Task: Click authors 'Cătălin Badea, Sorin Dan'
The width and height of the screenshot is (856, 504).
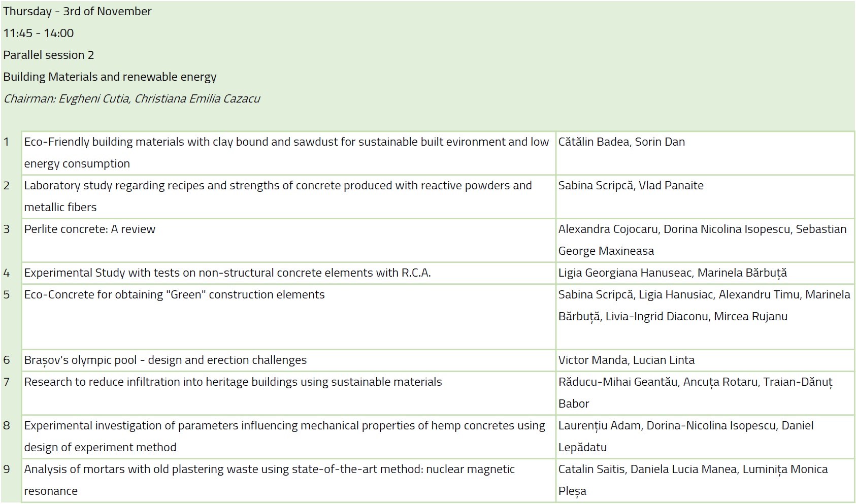Action: [621, 142]
